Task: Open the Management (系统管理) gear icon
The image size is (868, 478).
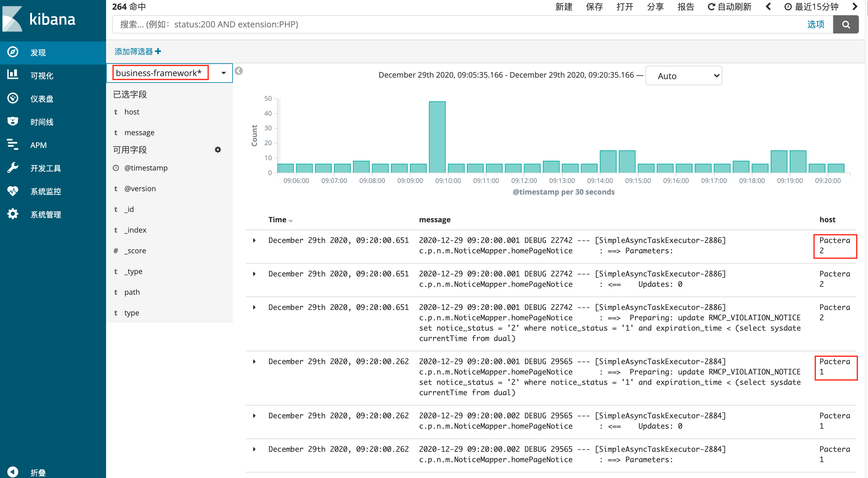Action: point(13,214)
